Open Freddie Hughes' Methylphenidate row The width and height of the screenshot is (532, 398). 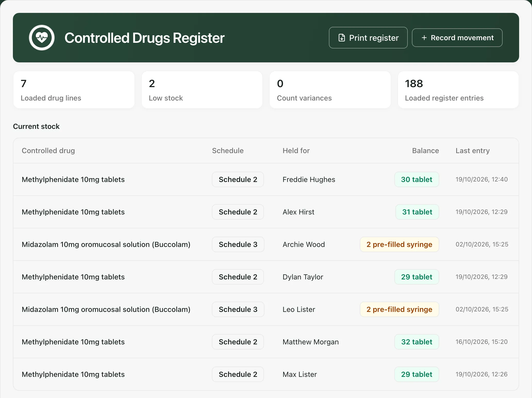pyautogui.click(x=266, y=179)
